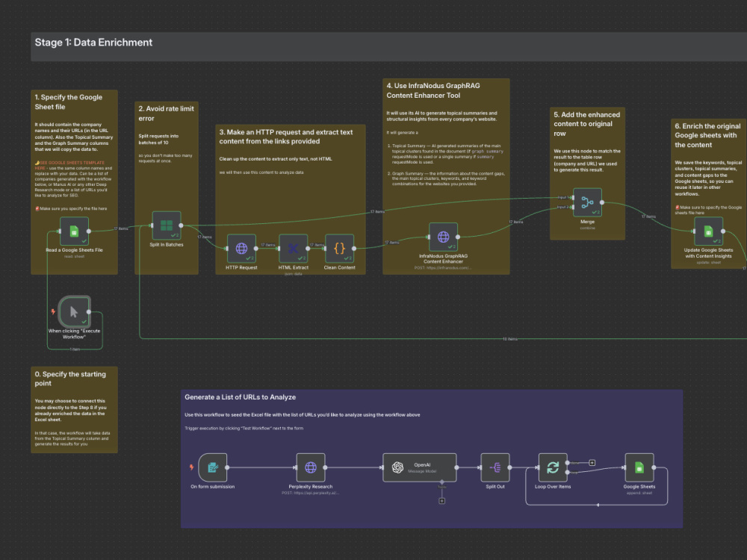This screenshot has width=747, height=560.
Task: Click the 1 item connection label
Action: 75,349
